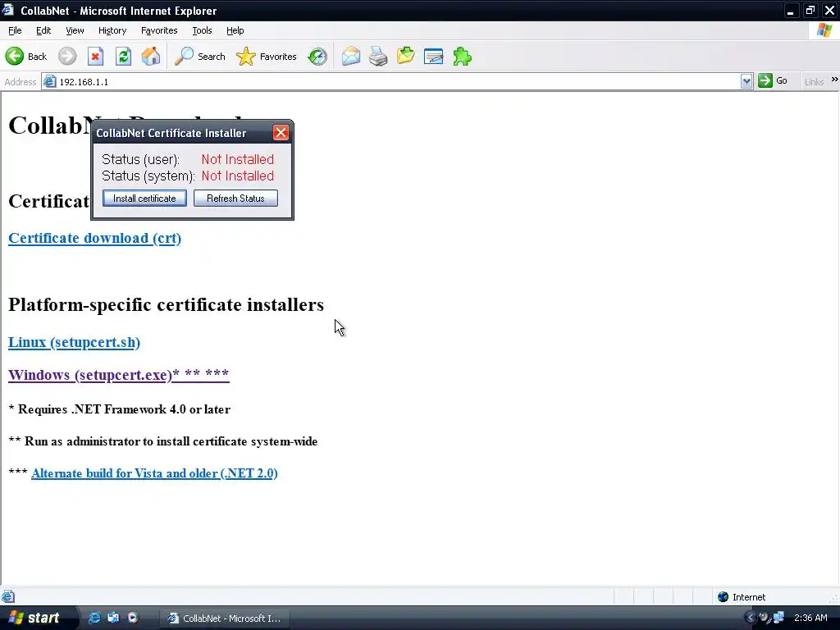Select the CollabNet taskbar window button
The width and height of the screenshot is (840, 630).
coord(225,619)
